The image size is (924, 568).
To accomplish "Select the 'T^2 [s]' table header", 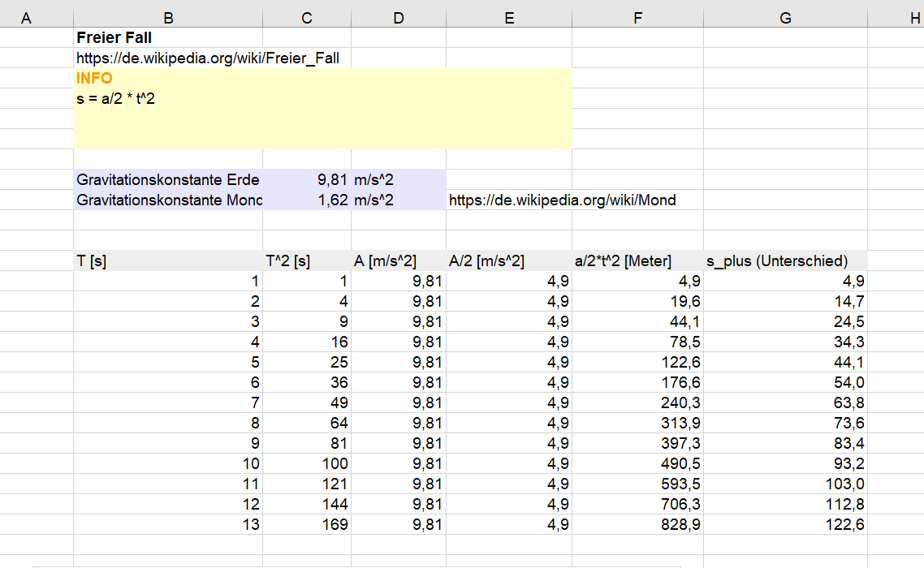I will (306, 260).
